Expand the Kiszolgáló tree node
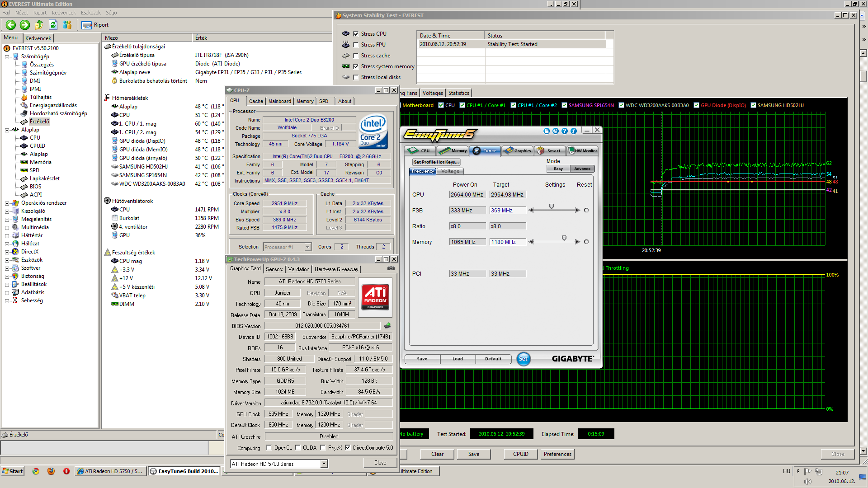Screen dimensions: 868x488 pyautogui.click(x=7, y=211)
